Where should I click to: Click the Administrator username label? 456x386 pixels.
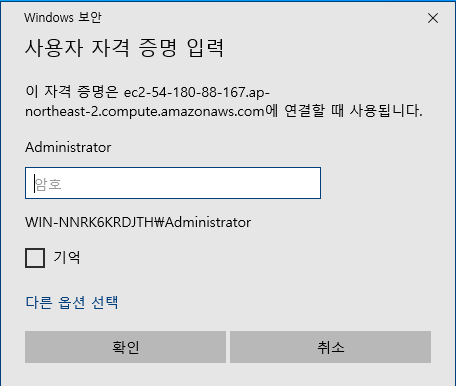[x=68, y=147]
